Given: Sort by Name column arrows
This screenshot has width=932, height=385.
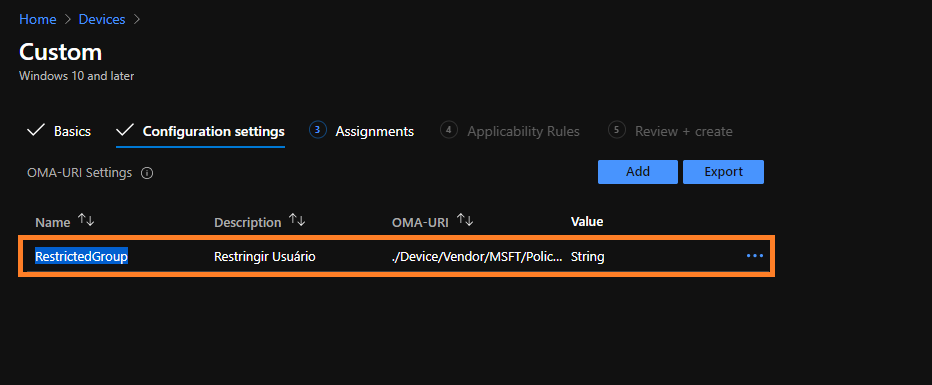Looking at the screenshot, I should coord(86,221).
